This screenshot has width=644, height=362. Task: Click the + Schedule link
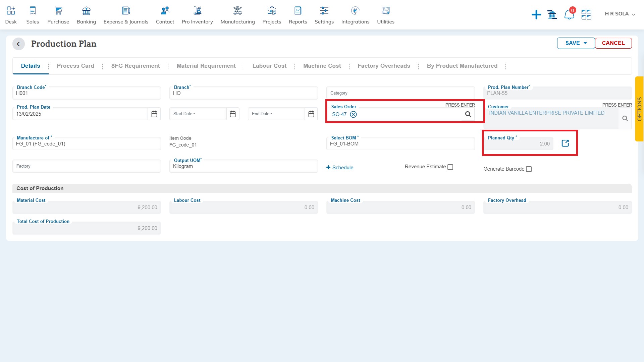tap(340, 168)
